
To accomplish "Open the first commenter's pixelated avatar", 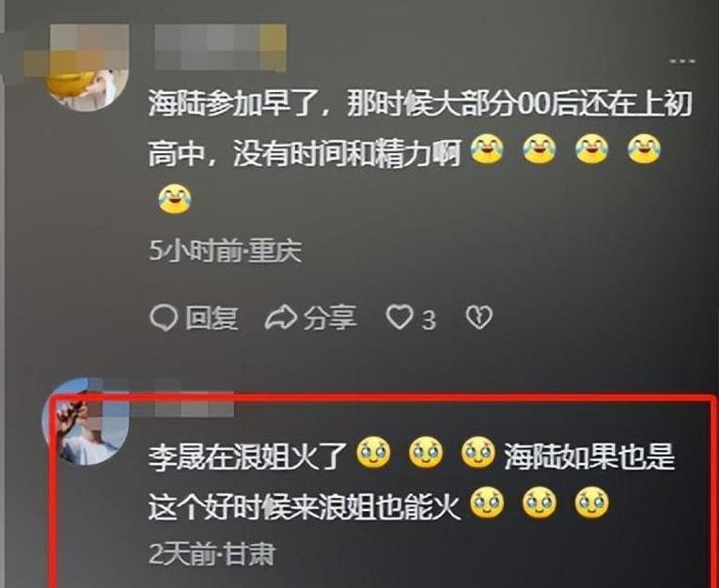I will [87, 68].
